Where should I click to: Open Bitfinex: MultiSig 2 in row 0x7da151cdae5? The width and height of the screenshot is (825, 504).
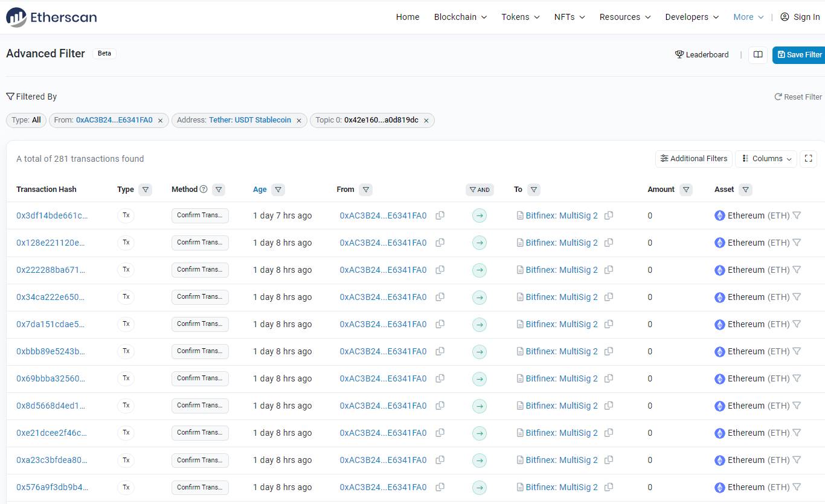(x=562, y=324)
